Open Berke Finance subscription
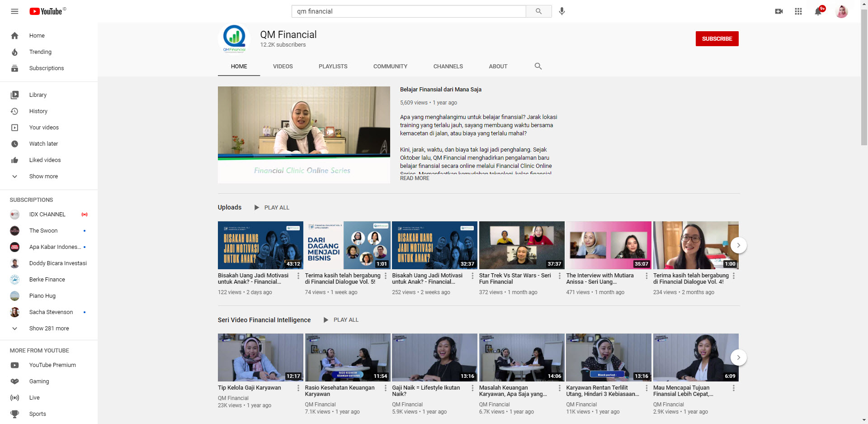868x424 pixels. [49, 280]
